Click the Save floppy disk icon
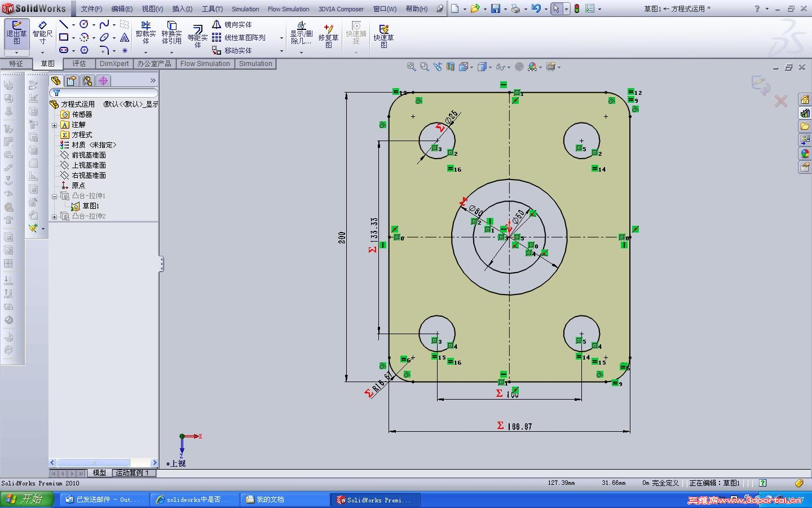 495,8
